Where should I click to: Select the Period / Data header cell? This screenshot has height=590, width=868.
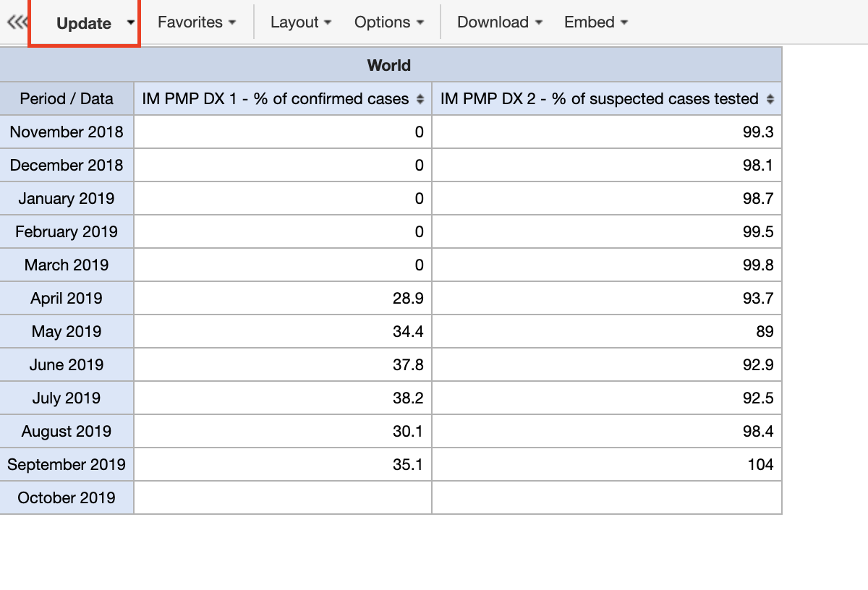67,98
